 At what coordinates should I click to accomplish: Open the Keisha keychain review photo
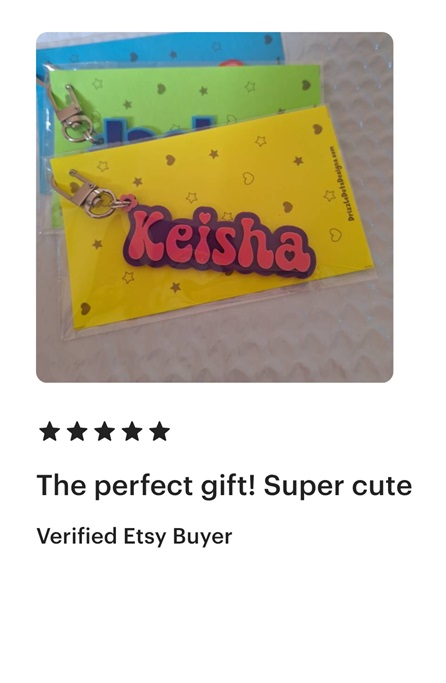coord(214,207)
